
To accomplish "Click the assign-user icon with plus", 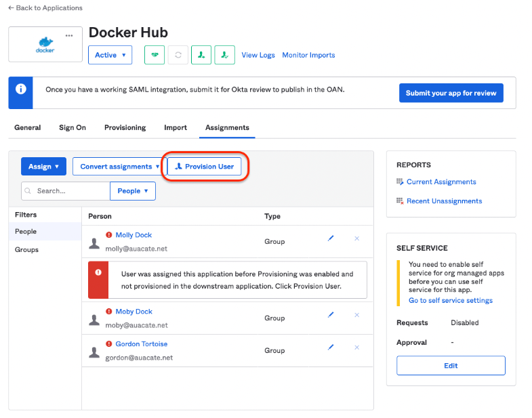I will point(201,55).
